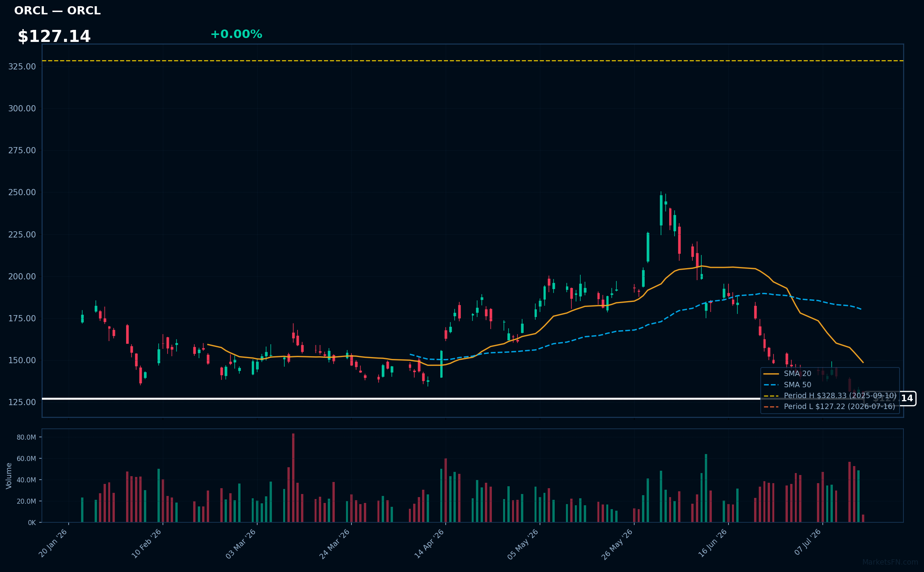
Task: Click the 07 Jul '26 date label
Action: (x=808, y=542)
